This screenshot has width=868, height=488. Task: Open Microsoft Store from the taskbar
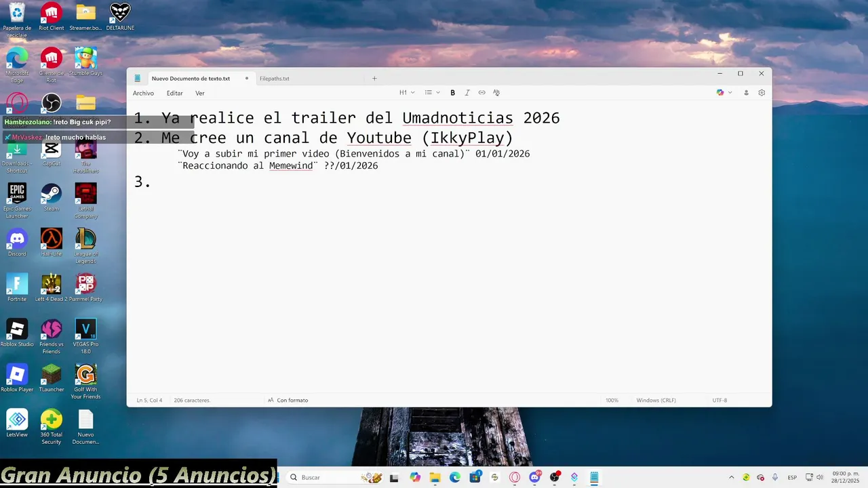pos(475,477)
